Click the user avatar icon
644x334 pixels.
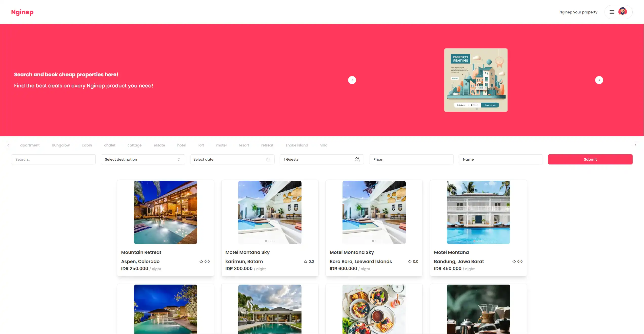[622, 12]
